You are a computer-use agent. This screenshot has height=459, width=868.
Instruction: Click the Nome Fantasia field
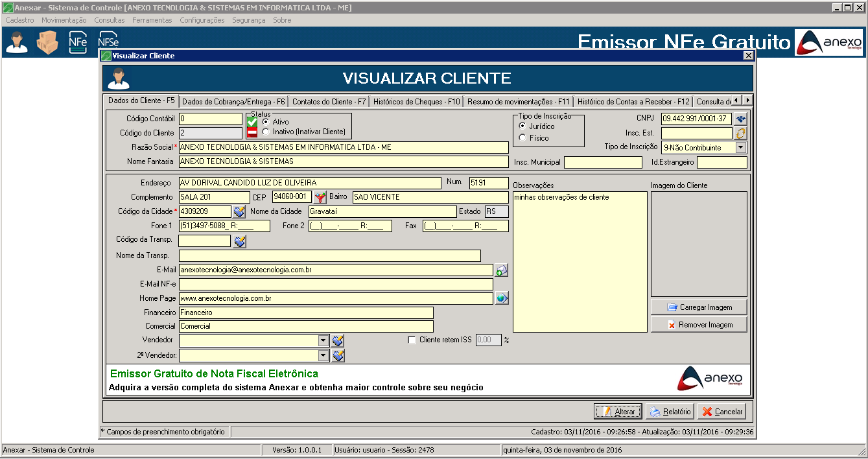344,161
